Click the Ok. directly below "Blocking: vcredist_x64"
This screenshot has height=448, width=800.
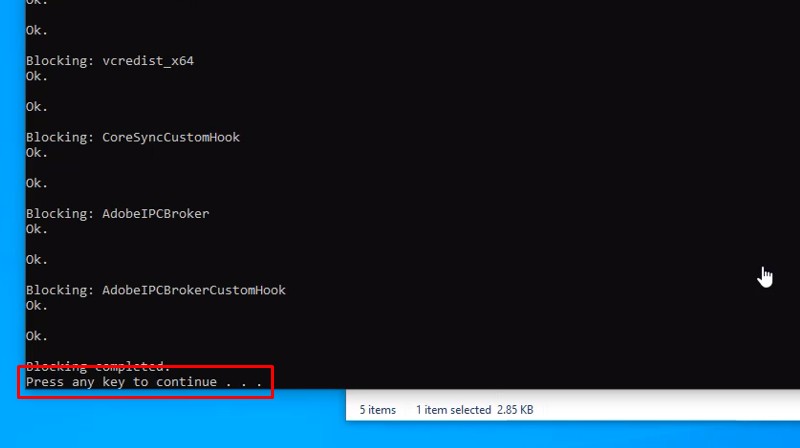click(x=37, y=76)
